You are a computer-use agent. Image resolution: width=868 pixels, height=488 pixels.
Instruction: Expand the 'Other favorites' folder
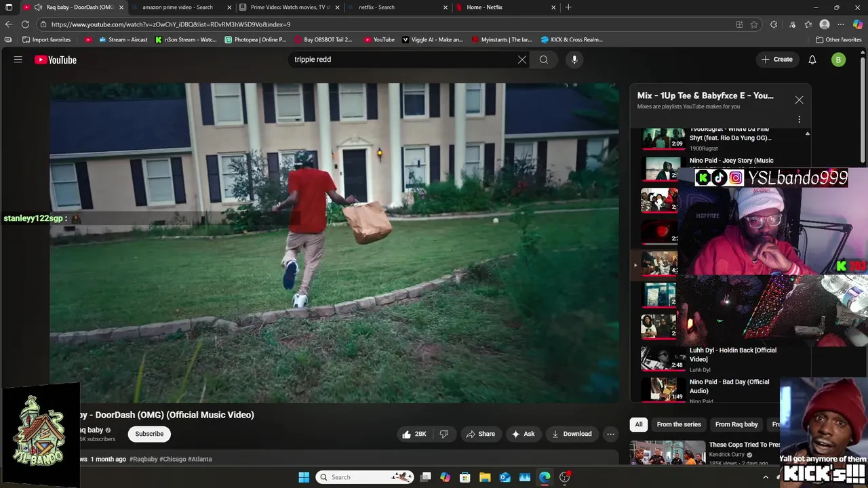(x=839, y=39)
